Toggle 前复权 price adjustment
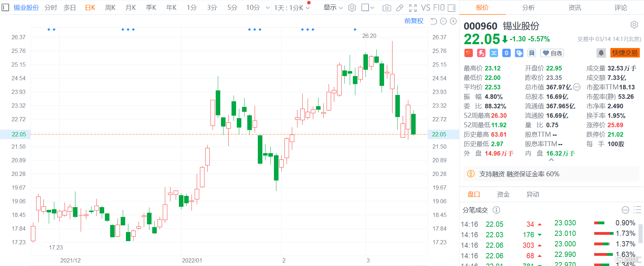The image size is (644, 266). (414, 21)
